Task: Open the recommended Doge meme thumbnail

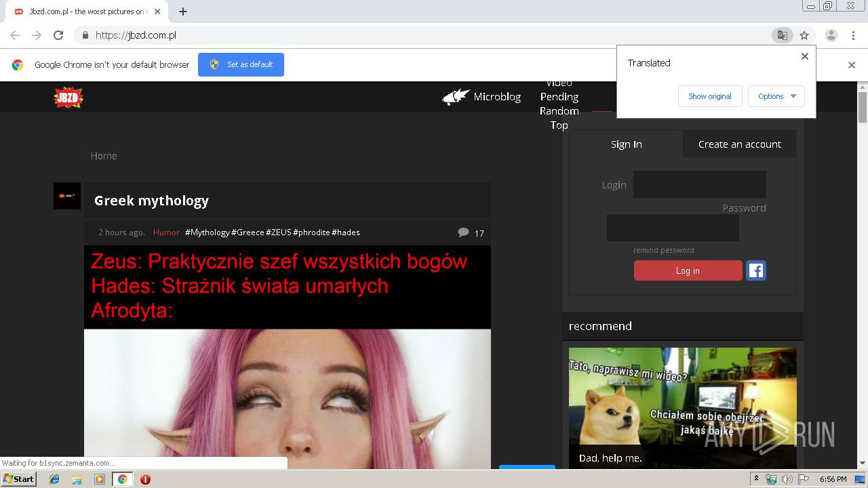Action: click(682, 408)
